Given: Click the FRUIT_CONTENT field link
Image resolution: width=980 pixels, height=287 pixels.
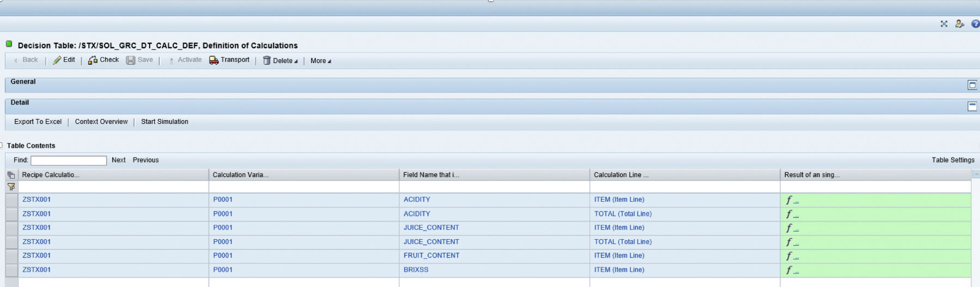Looking at the screenshot, I should (x=431, y=255).
